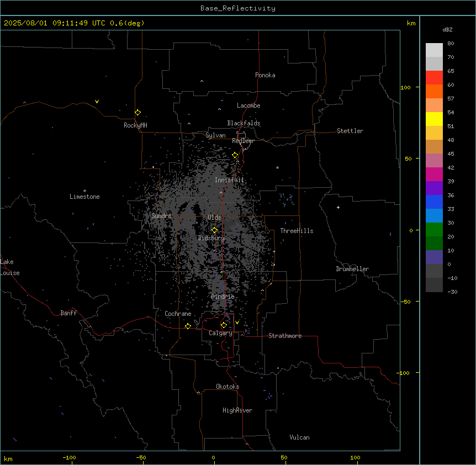The width and height of the screenshot is (476, 465).
Task: Click the Calgary city label
Action: (221, 333)
